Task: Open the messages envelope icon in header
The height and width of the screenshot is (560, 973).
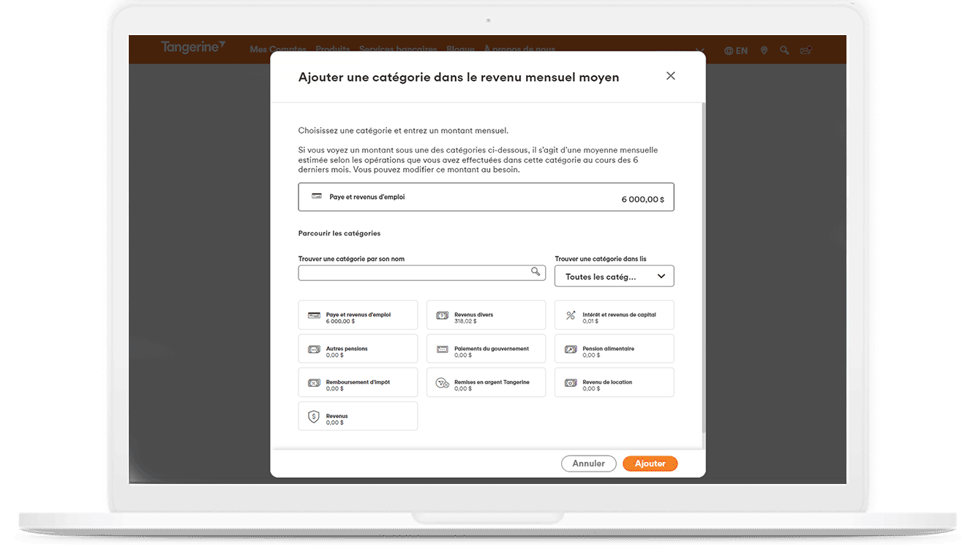Action: click(805, 50)
